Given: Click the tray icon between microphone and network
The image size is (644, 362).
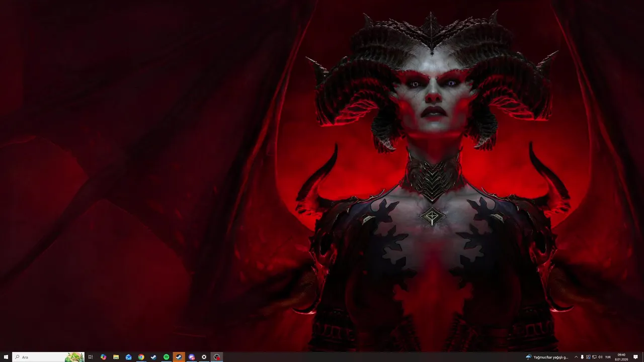Looking at the screenshot, I should pos(588,357).
